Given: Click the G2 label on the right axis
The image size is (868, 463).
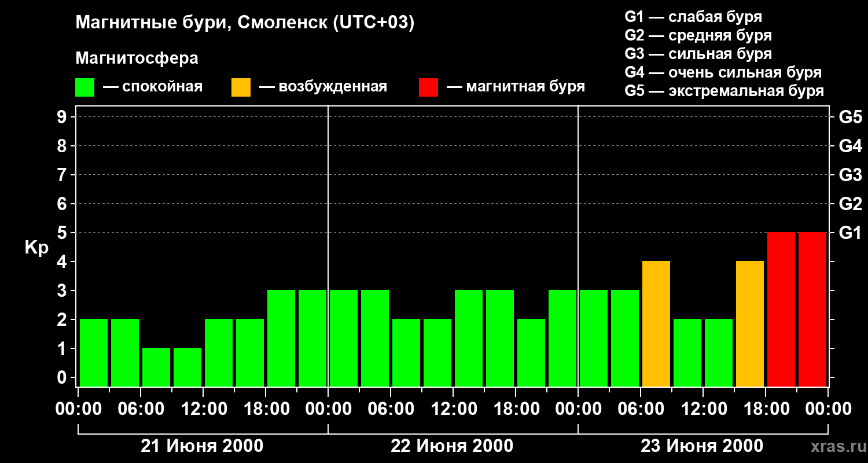Looking at the screenshot, I should pyautogui.click(x=850, y=204).
